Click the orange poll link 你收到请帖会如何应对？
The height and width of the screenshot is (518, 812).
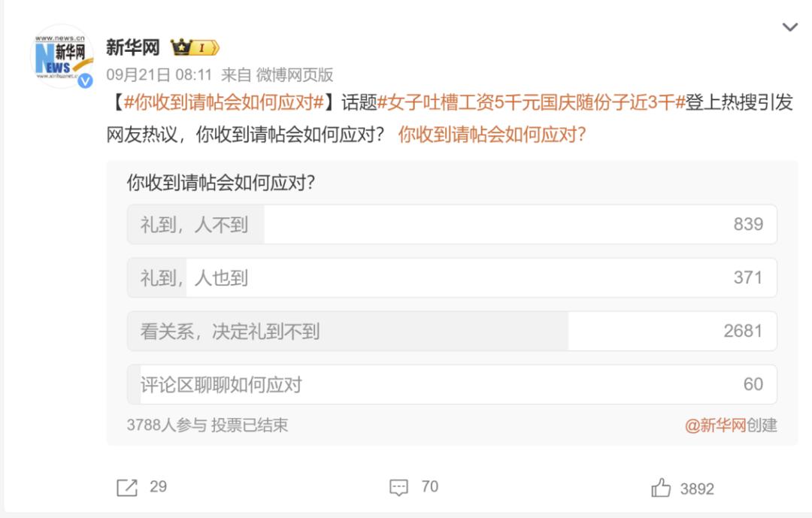coord(492,135)
